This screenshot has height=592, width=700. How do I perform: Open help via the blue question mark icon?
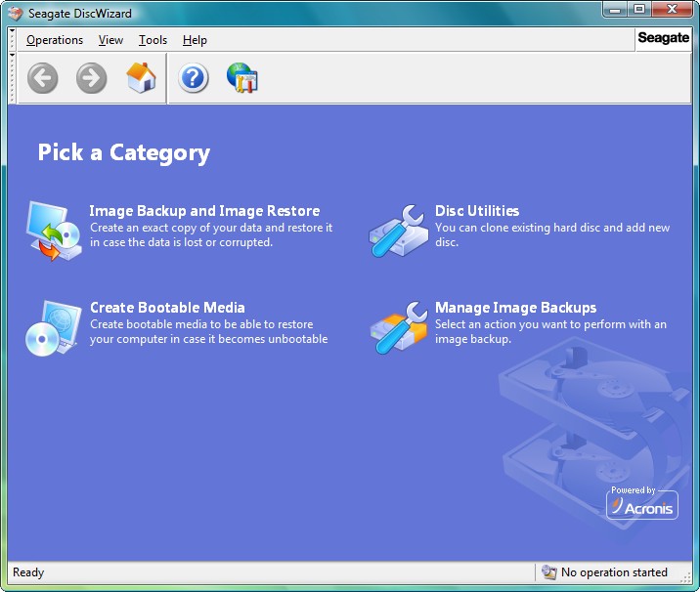194,78
